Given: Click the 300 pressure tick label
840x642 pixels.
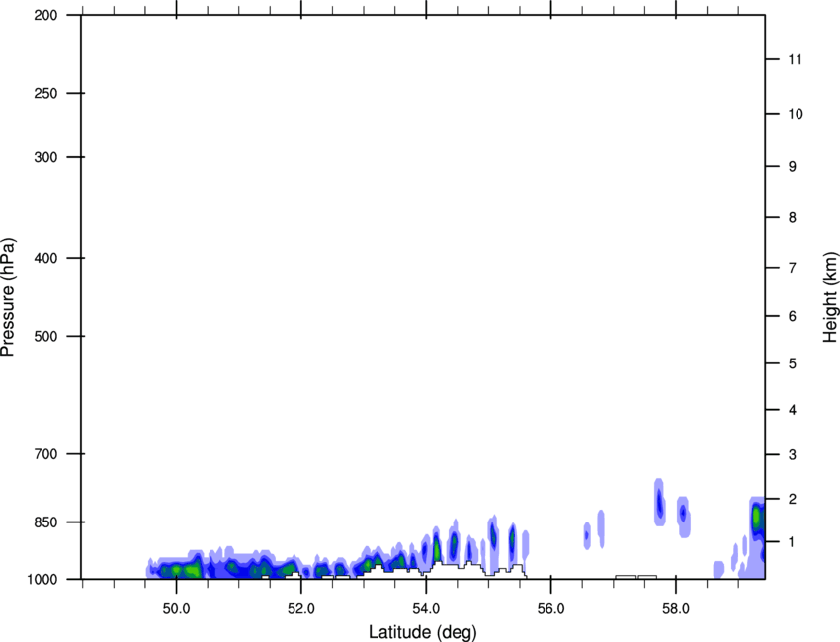Looking at the screenshot, I should click(45, 157).
